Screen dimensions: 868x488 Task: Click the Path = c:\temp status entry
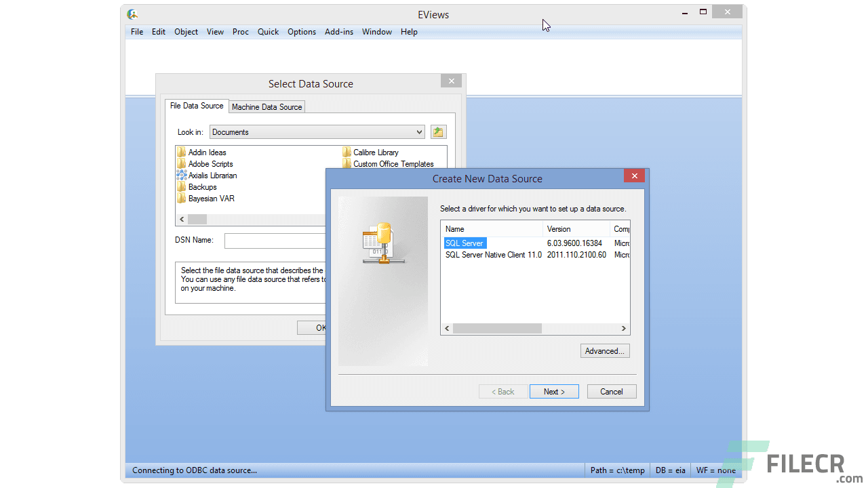click(x=618, y=470)
